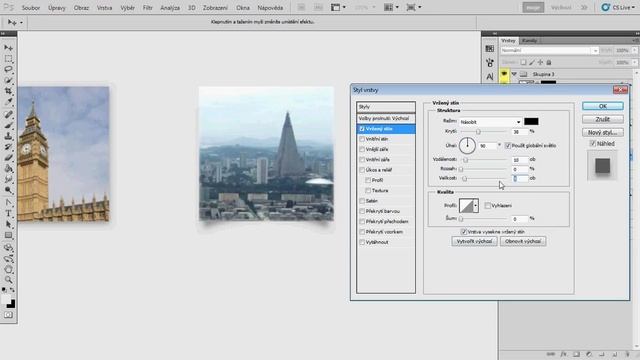Screen dimensions: 640x360
Task: Select the Move tool in the toolbox
Action: [x=8, y=48]
